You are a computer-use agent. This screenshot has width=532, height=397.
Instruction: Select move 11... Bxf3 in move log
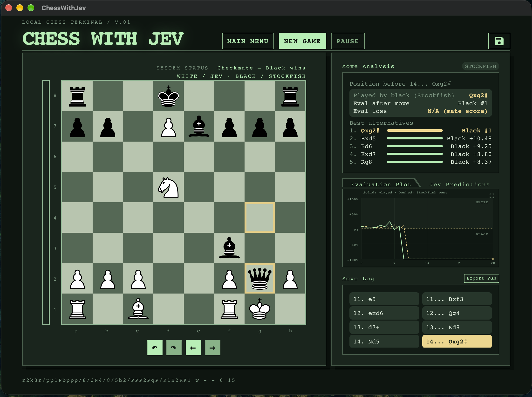(x=457, y=299)
